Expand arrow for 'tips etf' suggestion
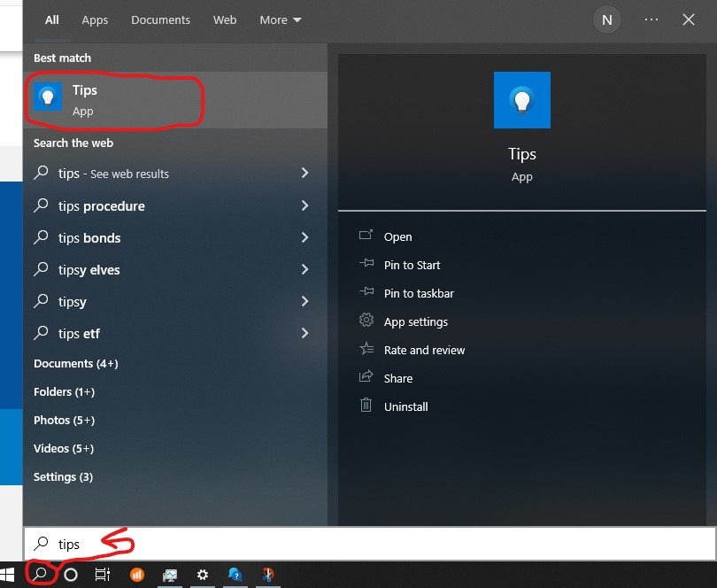The height and width of the screenshot is (588, 717). tap(305, 333)
